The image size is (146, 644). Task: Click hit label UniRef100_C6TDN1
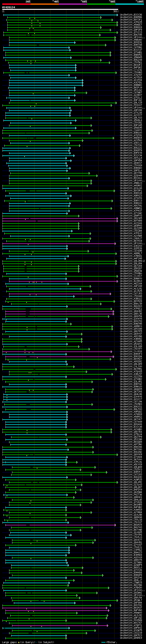tap(131, 48)
